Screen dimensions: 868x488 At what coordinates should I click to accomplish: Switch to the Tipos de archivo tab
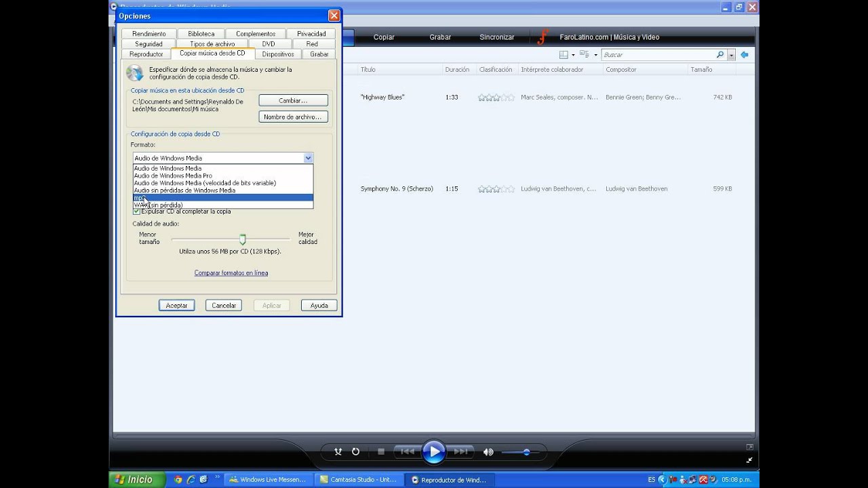point(212,44)
